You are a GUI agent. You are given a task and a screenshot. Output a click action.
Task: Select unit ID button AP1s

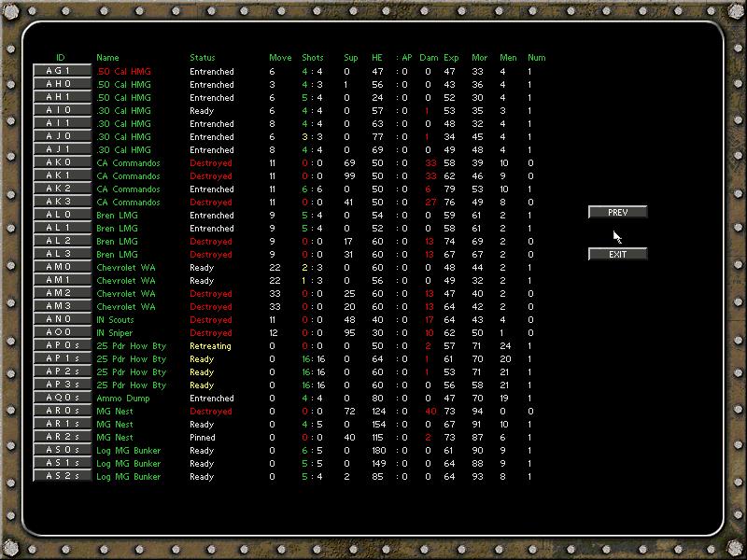[x=63, y=359]
